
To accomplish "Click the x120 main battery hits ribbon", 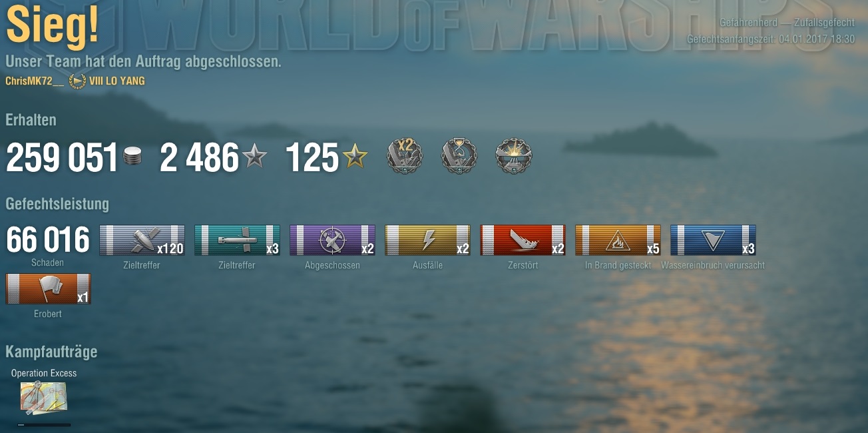I will click(x=142, y=240).
